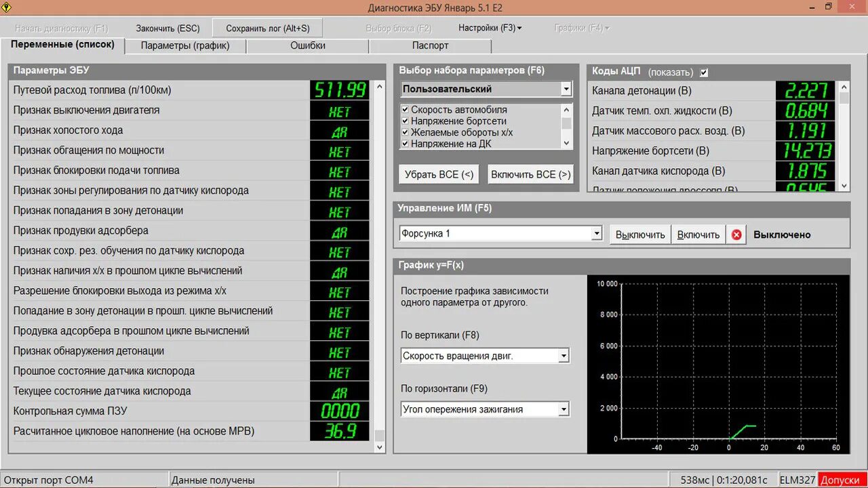Viewport: 868px width, 488px height.
Task: Click the red Допуски status button
Action: click(842, 480)
